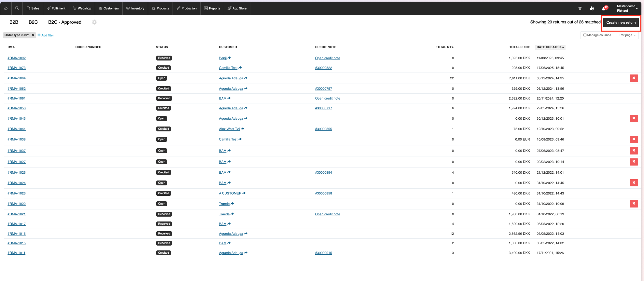Click the arrow icon next to Benji
Screen dimensions: 644x281
(230, 58)
